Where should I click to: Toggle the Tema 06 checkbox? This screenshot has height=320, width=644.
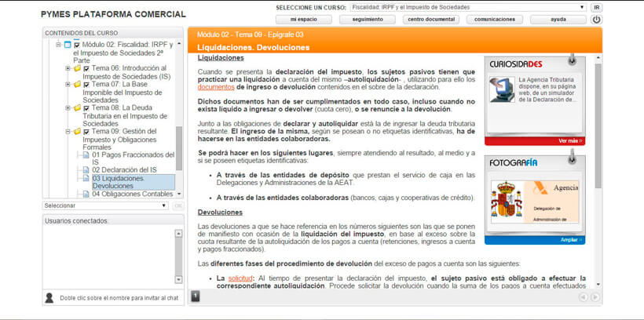click(x=86, y=68)
